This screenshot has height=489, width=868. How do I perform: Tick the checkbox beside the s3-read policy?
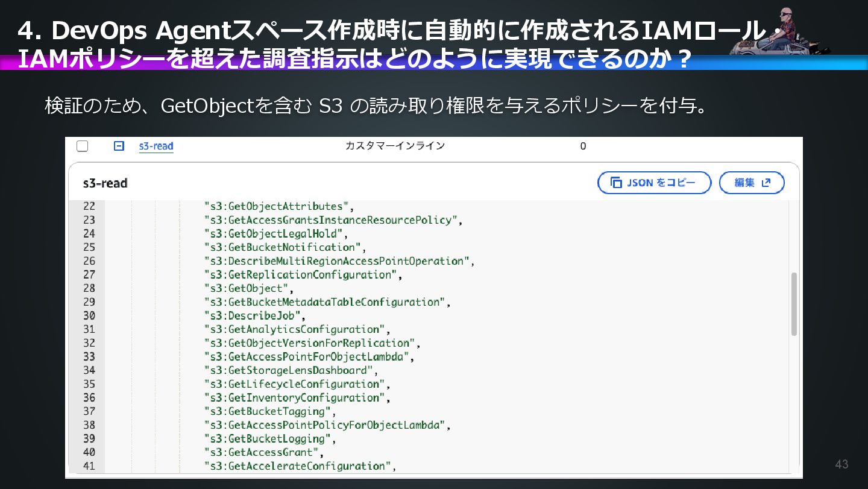pyautogui.click(x=83, y=146)
